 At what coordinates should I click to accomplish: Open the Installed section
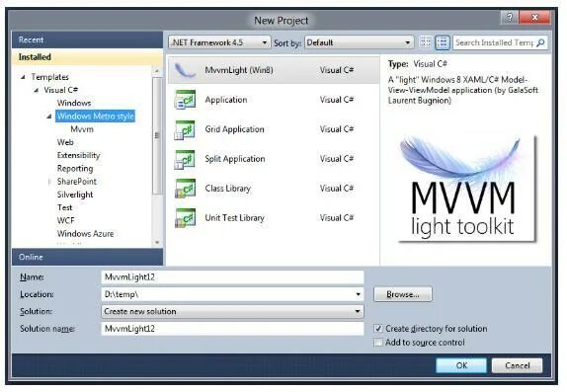(x=87, y=57)
